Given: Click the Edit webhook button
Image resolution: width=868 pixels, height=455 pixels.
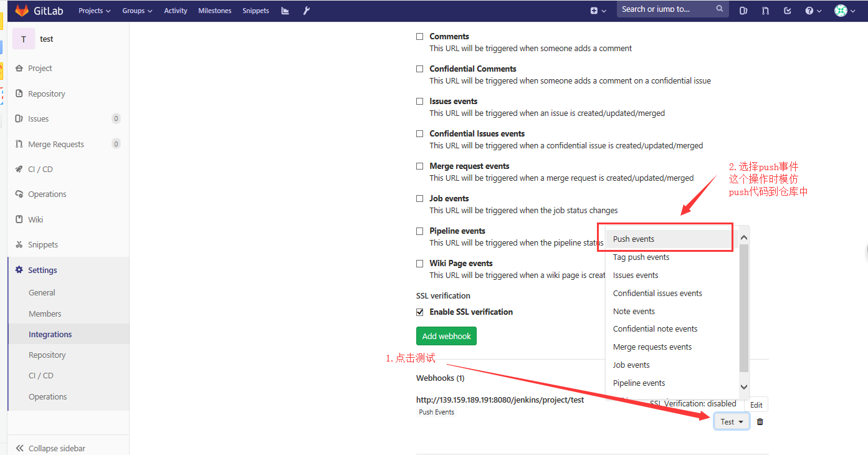Looking at the screenshot, I should click(x=756, y=405).
